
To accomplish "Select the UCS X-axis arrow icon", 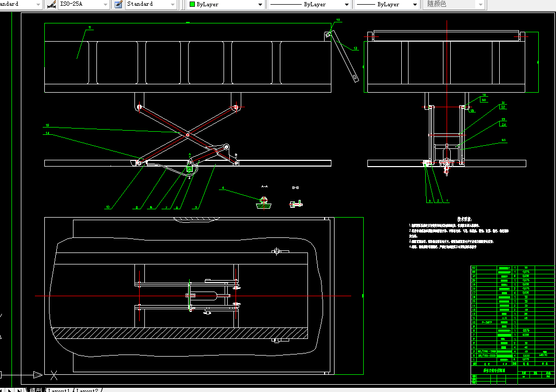I will point(37,375).
